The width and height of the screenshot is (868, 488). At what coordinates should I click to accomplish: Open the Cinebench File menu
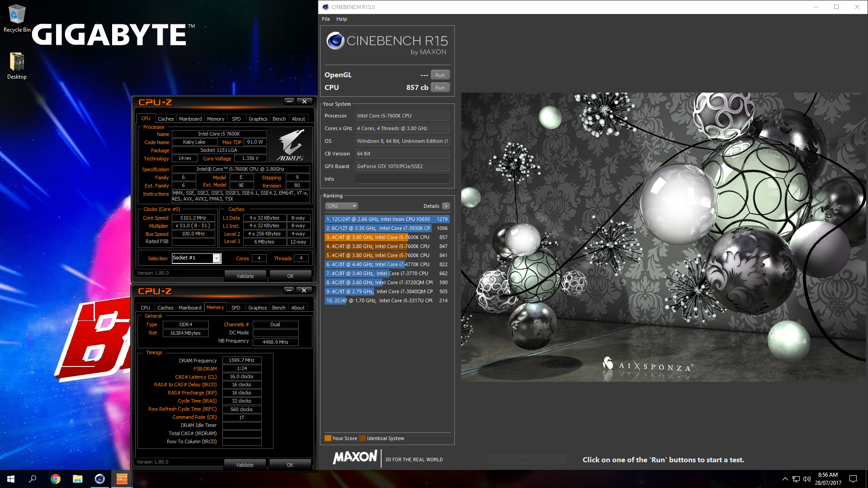click(326, 19)
